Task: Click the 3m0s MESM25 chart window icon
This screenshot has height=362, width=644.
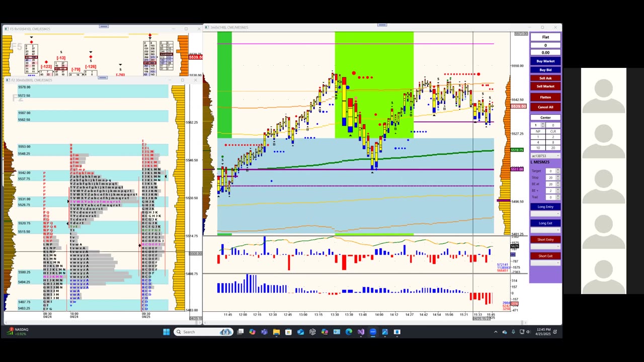Action: 207,27
